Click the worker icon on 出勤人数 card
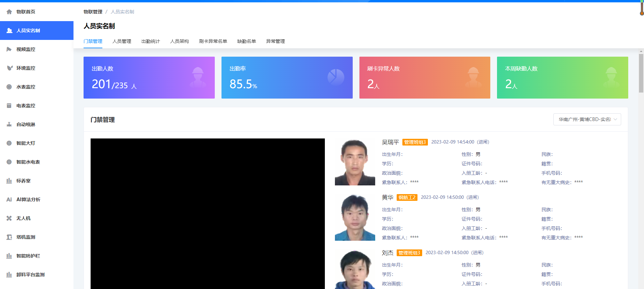This screenshot has height=289, width=644. click(198, 77)
